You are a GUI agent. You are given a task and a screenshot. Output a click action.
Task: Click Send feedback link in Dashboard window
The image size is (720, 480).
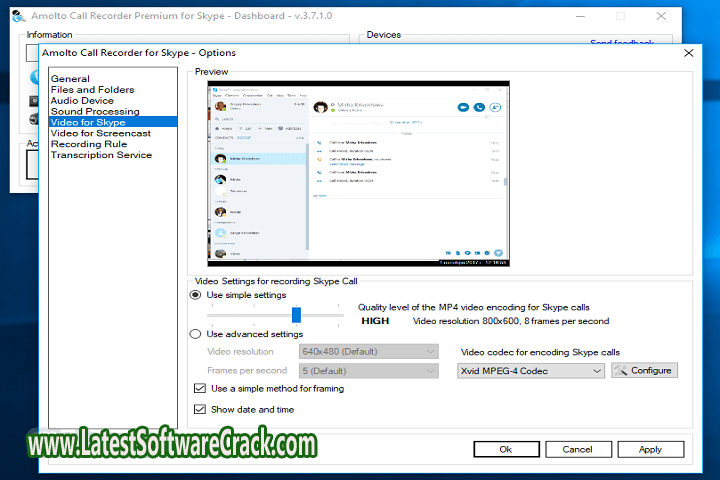pyautogui.click(x=622, y=42)
